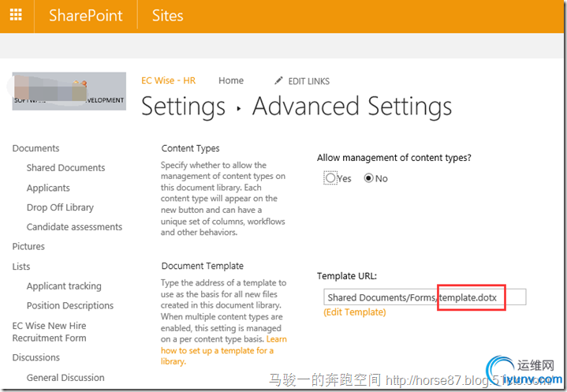Click the Document Template section heading
The width and height of the screenshot is (567, 392).
pyautogui.click(x=203, y=266)
